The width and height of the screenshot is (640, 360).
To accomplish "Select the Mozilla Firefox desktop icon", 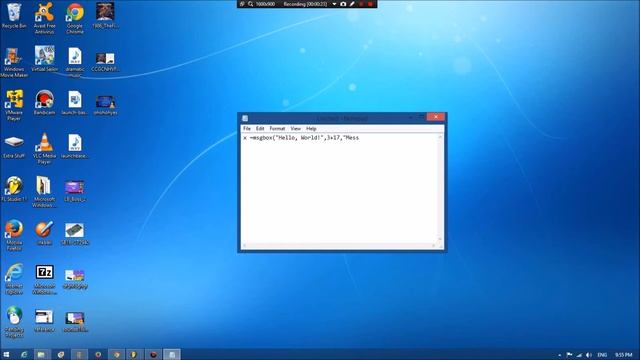I will [14, 235].
